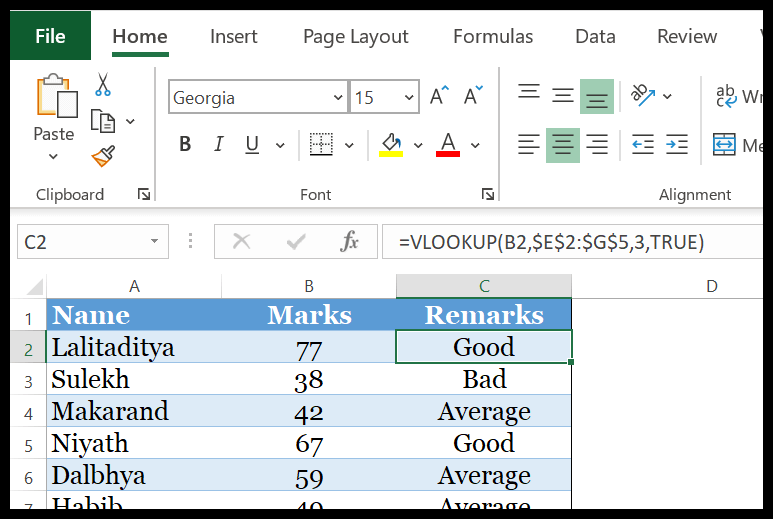Open the font size 15 dropdown
Screen dimensions: 773x519
409,97
